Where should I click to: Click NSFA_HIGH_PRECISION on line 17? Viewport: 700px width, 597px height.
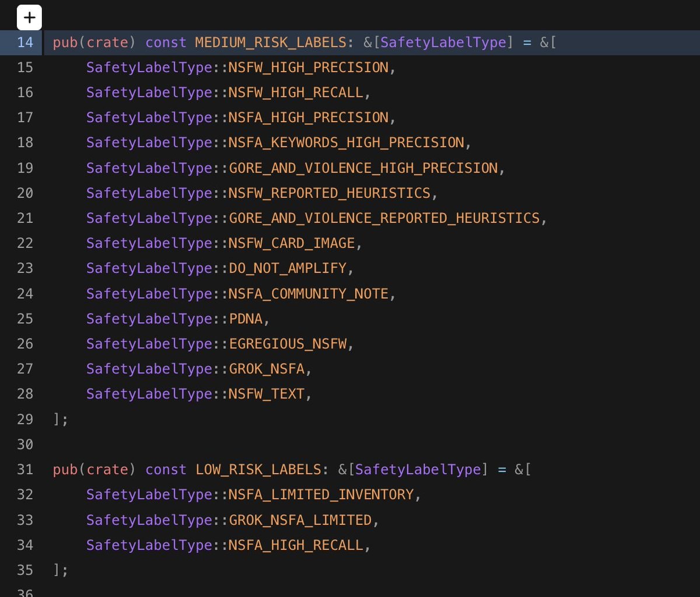point(309,118)
